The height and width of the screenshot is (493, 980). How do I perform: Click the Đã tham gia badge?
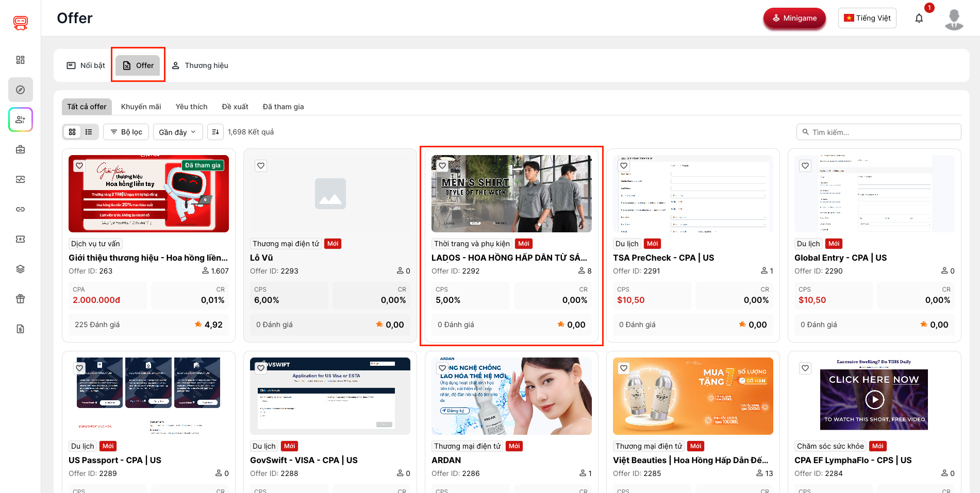click(x=203, y=165)
